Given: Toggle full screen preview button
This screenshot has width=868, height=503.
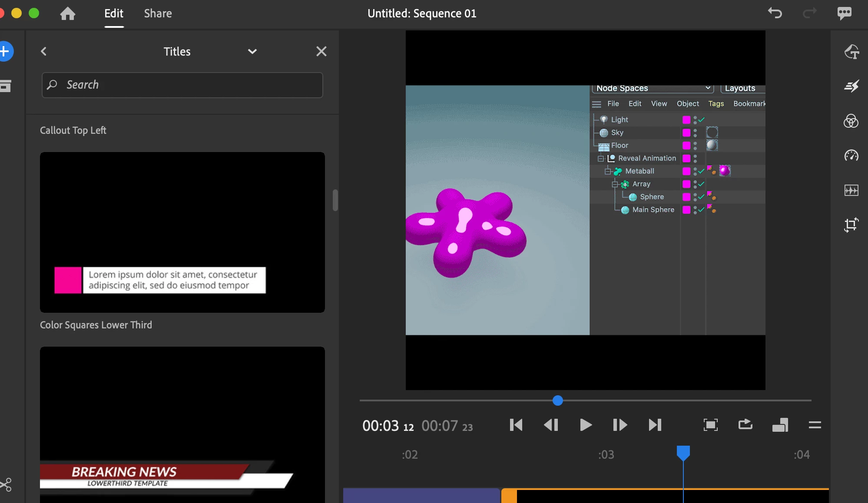Looking at the screenshot, I should point(710,424).
